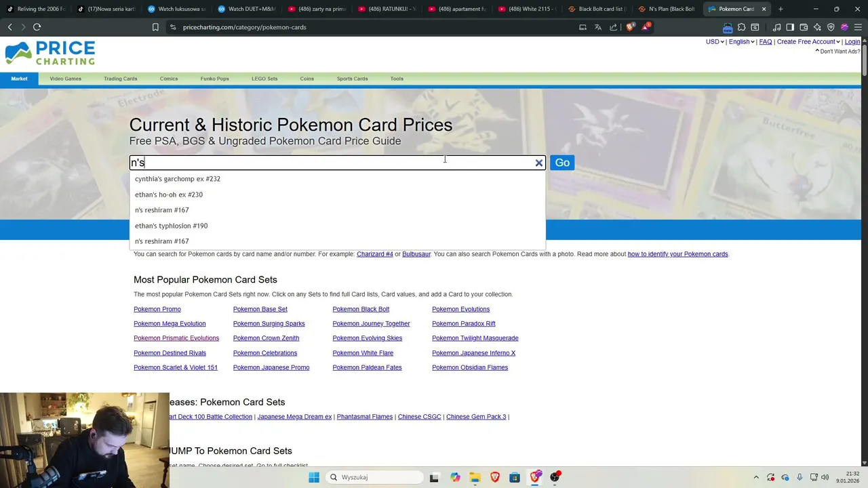Open the Pokemon Promo set link
This screenshot has width=868, height=488.
[157, 309]
